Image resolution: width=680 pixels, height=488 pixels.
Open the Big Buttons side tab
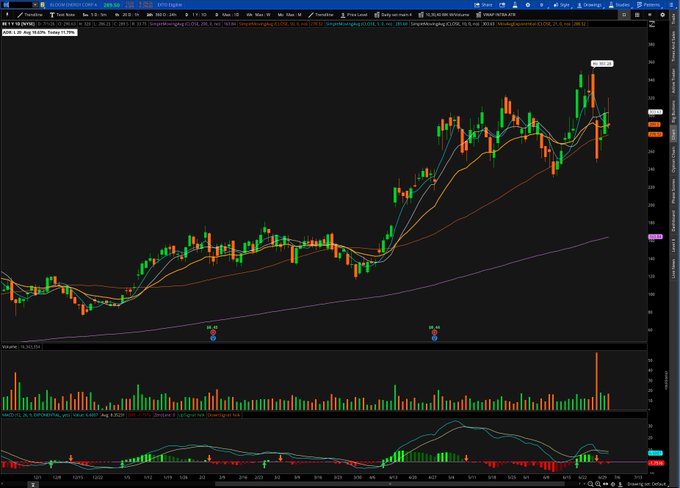pos(673,111)
